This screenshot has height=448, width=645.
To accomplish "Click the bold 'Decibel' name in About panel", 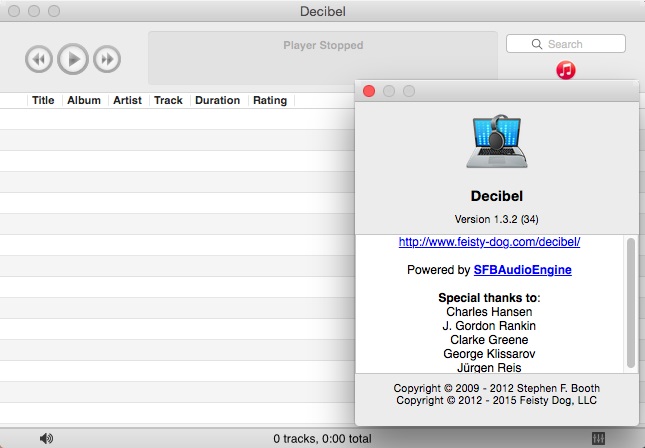I will [x=497, y=196].
